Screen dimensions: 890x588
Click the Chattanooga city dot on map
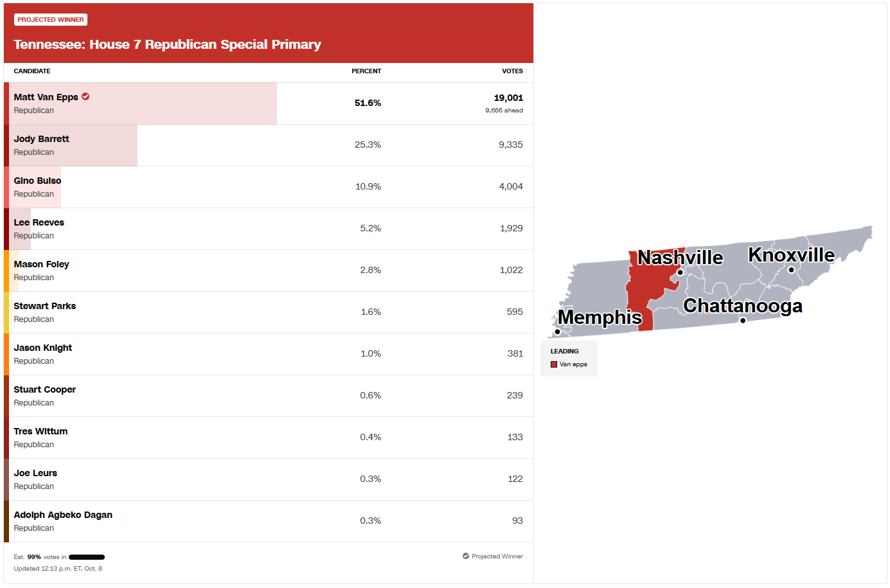tap(743, 320)
